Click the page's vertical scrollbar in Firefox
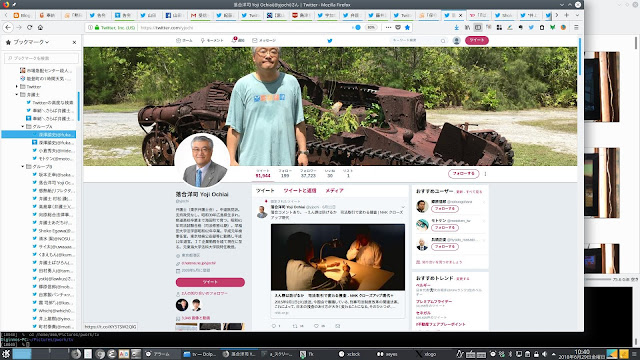Image resolution: width=640 pixels, height=360 pixels. point(580,57)
